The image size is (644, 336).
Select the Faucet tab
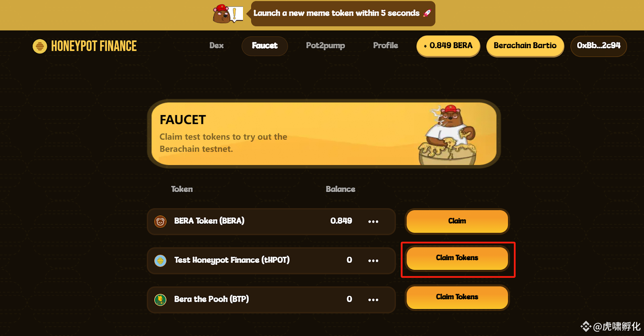point(265,46)
